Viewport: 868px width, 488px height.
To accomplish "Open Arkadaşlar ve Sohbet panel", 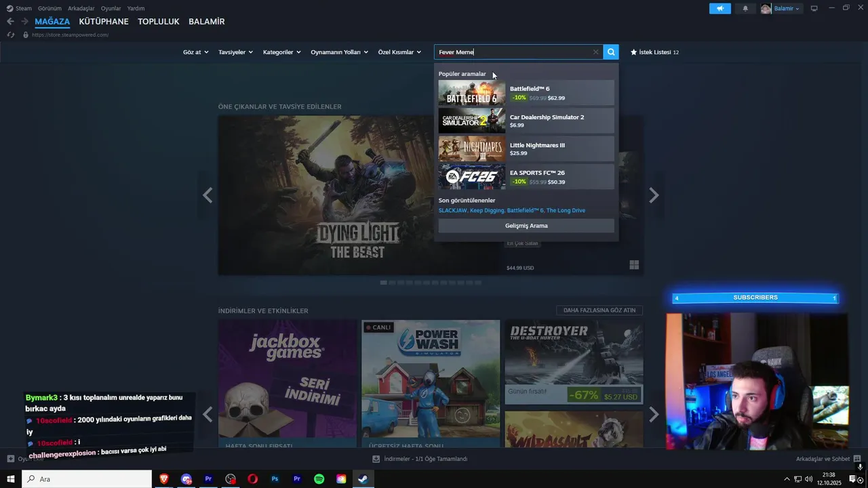I will 823,459.
